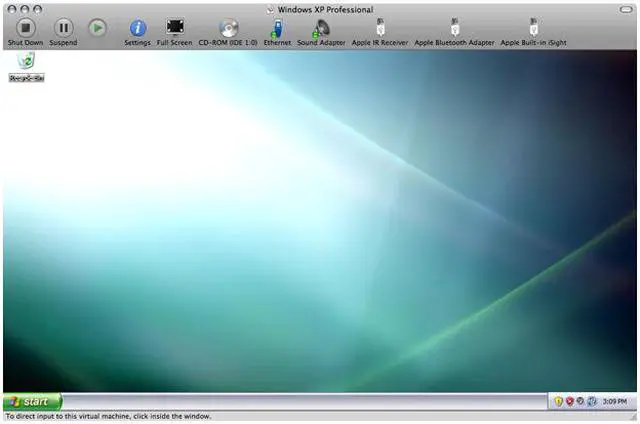This screenshot has width=640, height=424.
Task: Click the Windows XP Professional title icon
Action: pos(270,9)
